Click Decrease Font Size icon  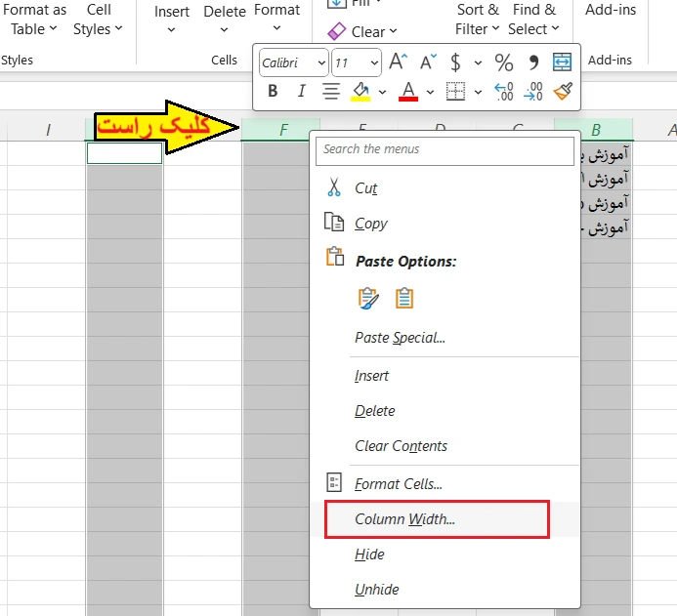click(x=428, y=62)
